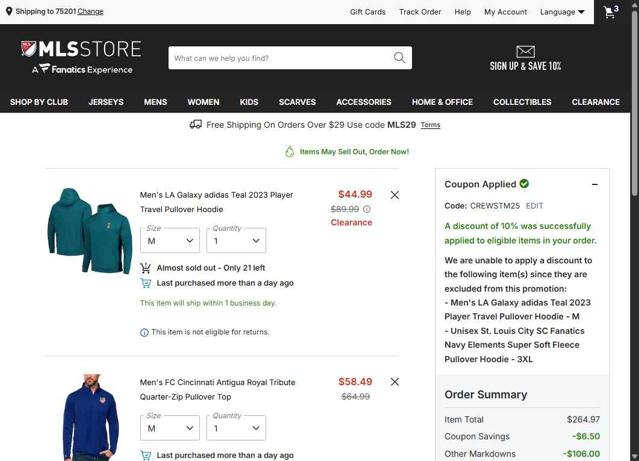Click the FC Cincinnati pullover thumbnail
639x461 pixels.
point(90,417)
